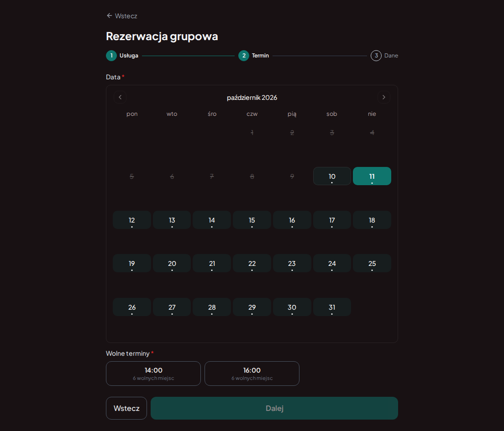Screen dimensions: 504x431
Task: Pick date 21 in calendar
Action: (212, 263)
